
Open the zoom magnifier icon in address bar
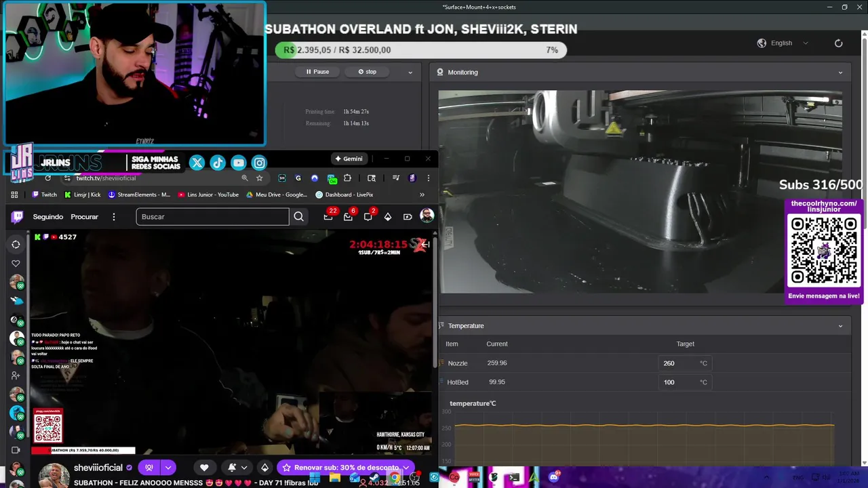point(244,178)
